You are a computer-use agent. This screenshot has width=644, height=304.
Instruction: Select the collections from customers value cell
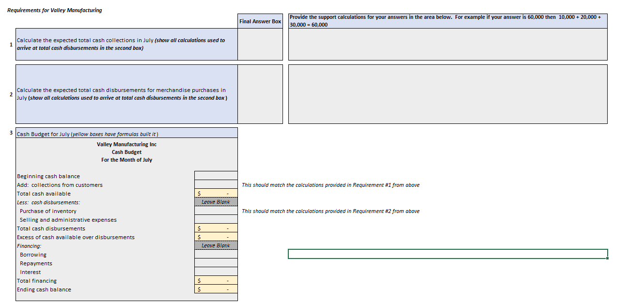tap(216, 184)
